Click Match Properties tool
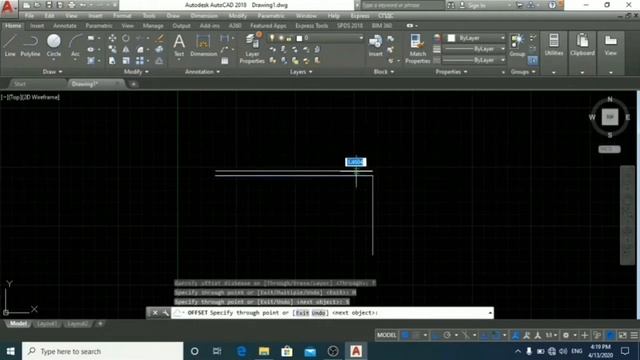The image size is (640, 360). tap(417, 49)
